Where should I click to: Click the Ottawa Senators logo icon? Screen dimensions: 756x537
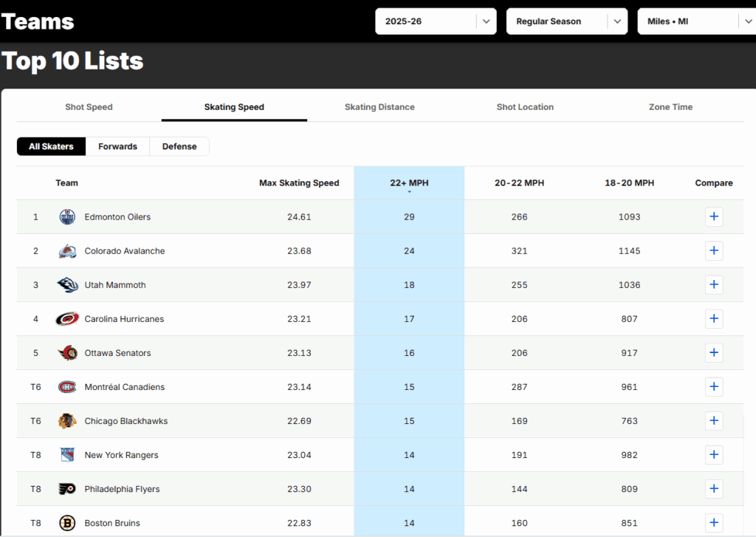(67, 353)
